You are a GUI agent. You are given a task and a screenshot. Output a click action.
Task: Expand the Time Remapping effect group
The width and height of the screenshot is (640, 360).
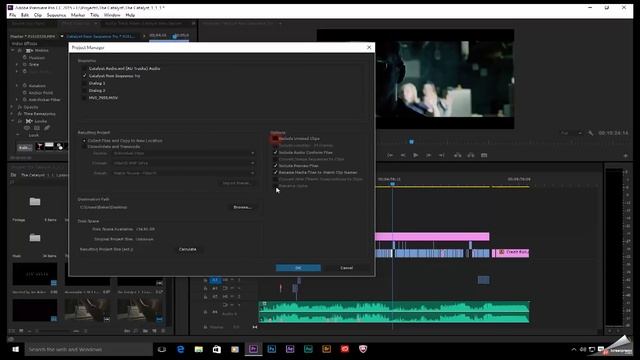pyautogui.click(x=12, y=114)
